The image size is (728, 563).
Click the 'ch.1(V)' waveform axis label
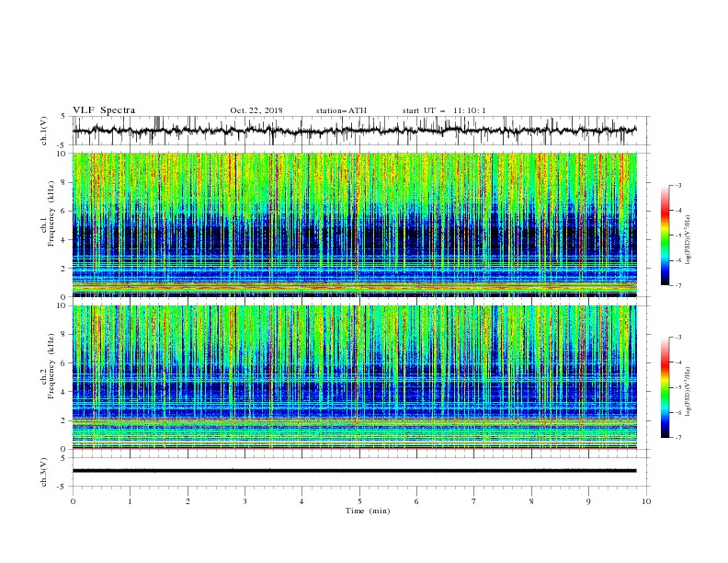tap(44, 131)
